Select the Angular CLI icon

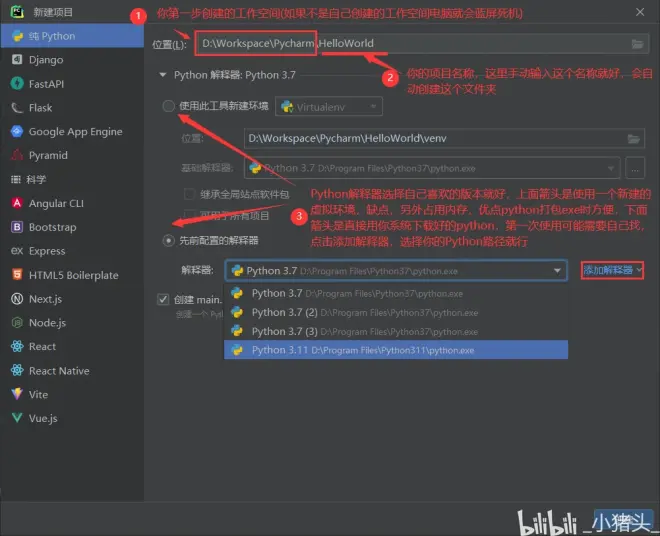(x=18, y=203)
